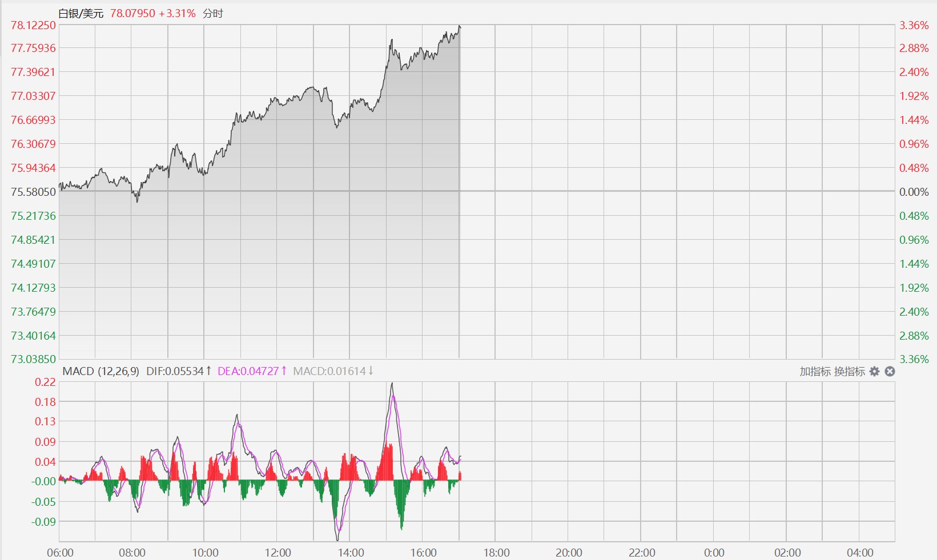Click the 75.58050 baseline price label
This screenshot has height=560, width=937.
tap(34, 192)
